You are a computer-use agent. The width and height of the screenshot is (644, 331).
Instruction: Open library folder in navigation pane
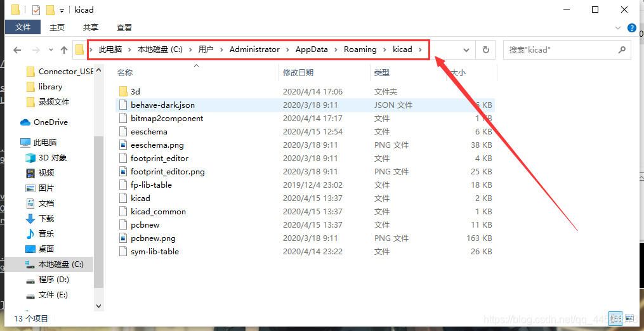[50, 87]
